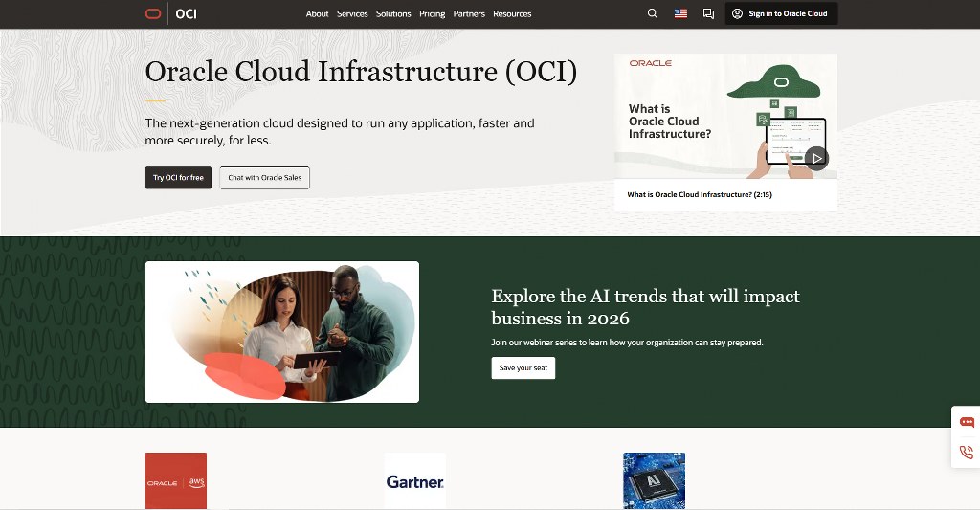Screen dimensions: 980x510
Task: Open the US flag country selector
Action: click(x=680, y=13)
